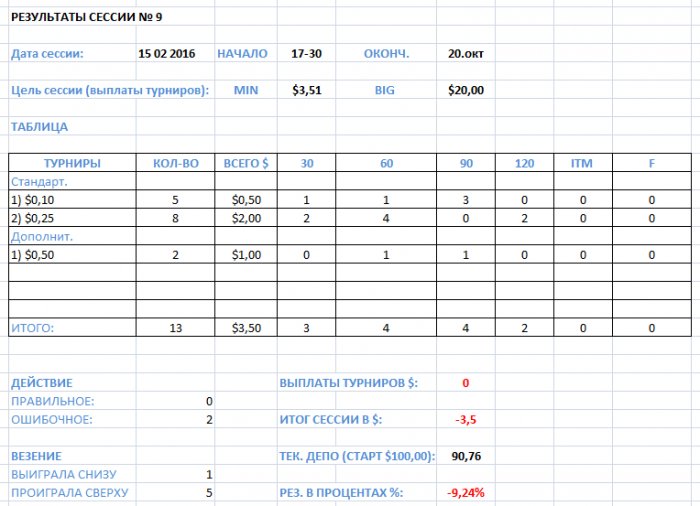Select the ВСЕГО $ header cell
Image resolution: width=700 pixels, height=506 pixels.
click(246, 163)
